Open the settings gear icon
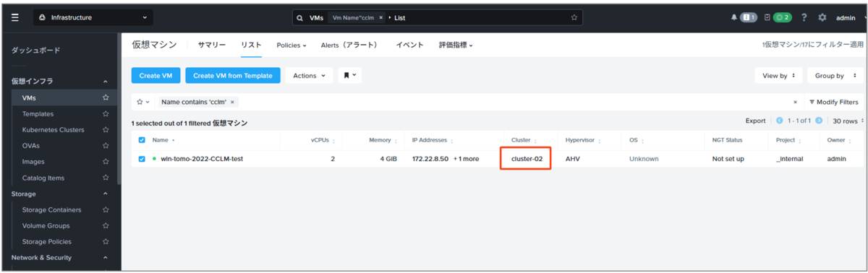Viewport: 868px width, 273px height. 822,17
